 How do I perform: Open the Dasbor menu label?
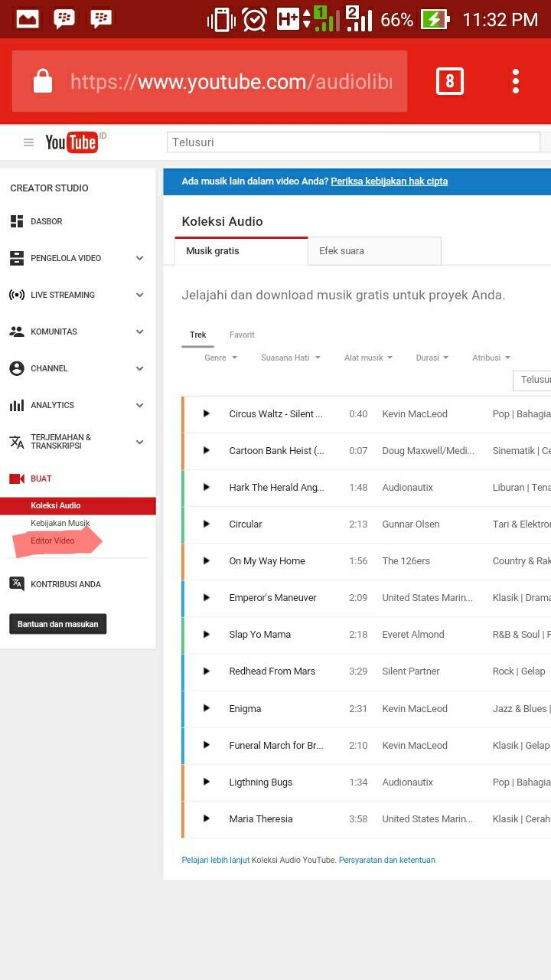pyautogui.click(x=47, y=221)
